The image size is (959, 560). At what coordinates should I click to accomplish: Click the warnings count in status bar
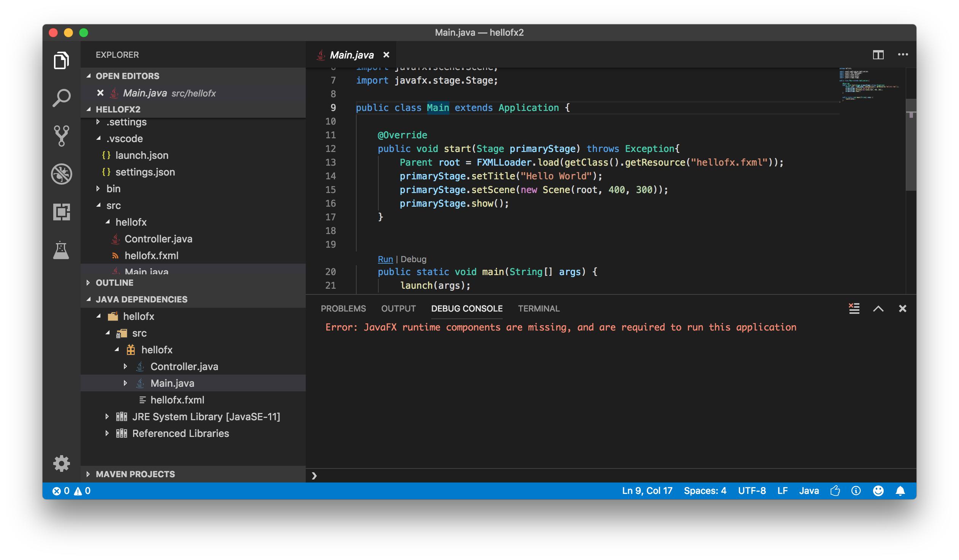82,491
